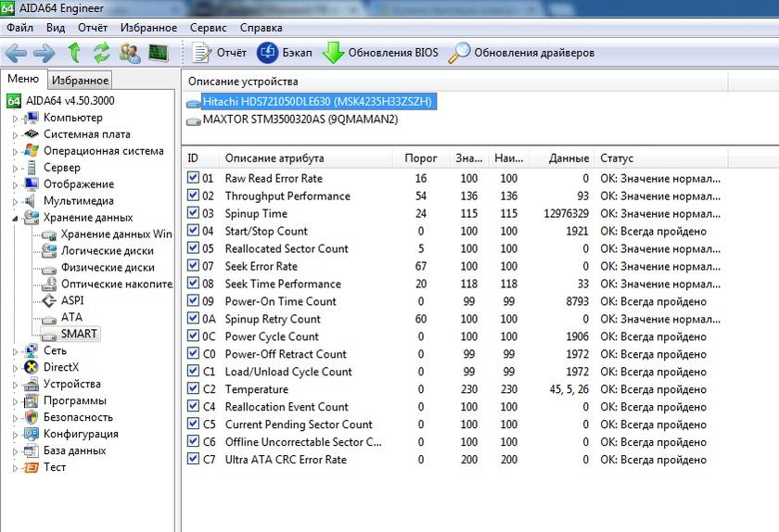Select the Отображение tree node
Viewport: 779px width, 532px height.
(x=79, y=184)
